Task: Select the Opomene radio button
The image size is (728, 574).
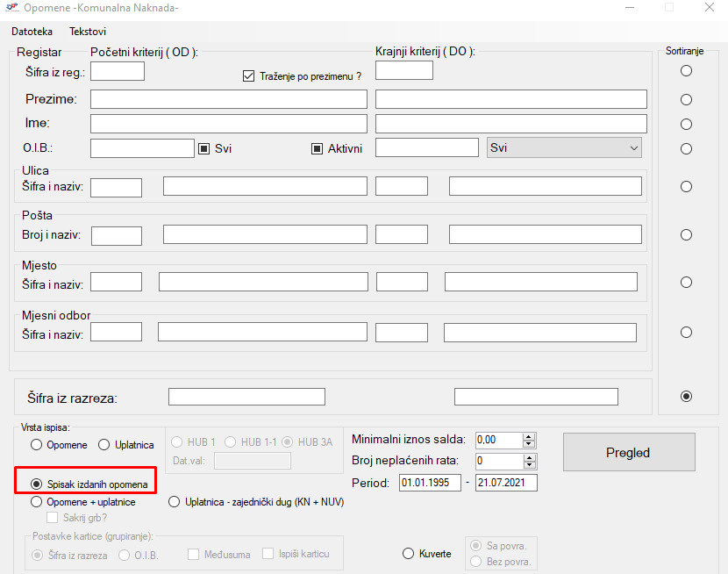Action: (37, 445)
